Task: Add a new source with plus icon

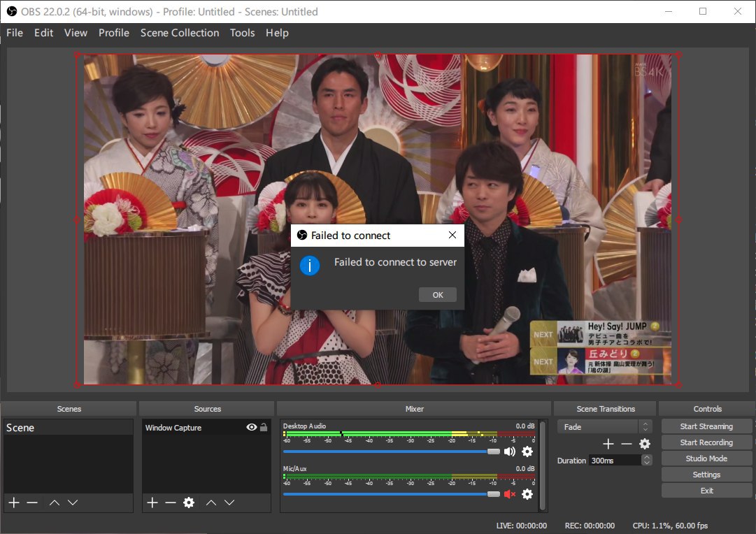Action: tap(152, 503)
